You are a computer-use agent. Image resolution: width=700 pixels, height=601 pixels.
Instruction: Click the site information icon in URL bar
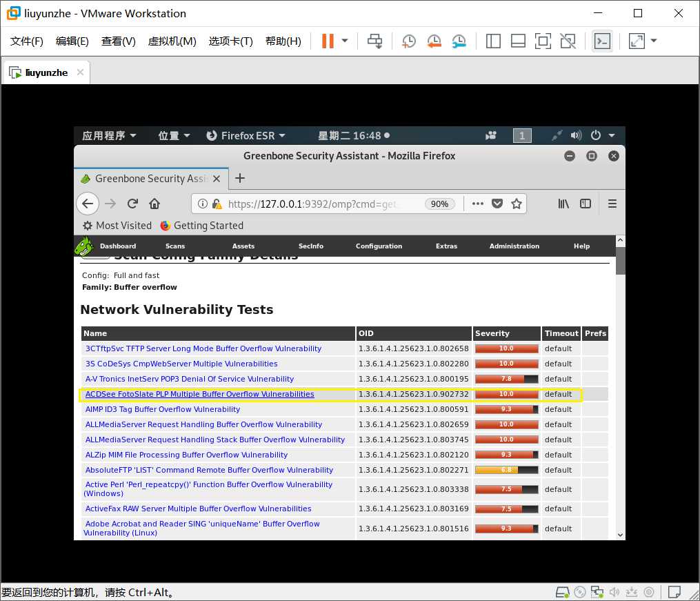click(203, 204)
